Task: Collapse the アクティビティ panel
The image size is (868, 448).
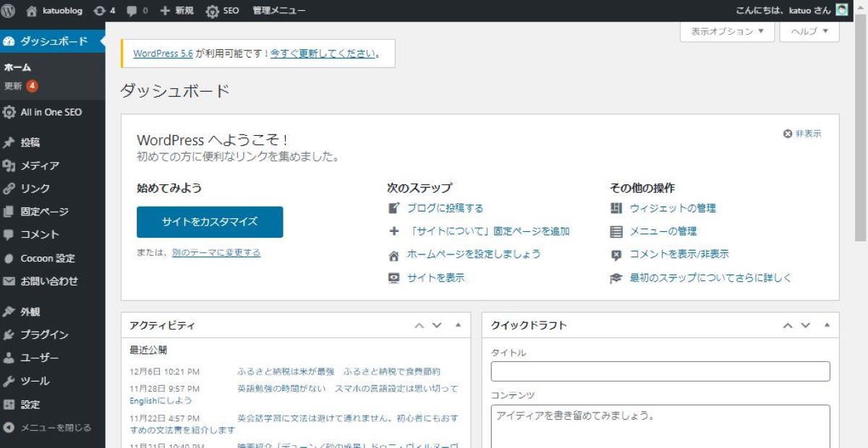Action: tap(458, 326)
